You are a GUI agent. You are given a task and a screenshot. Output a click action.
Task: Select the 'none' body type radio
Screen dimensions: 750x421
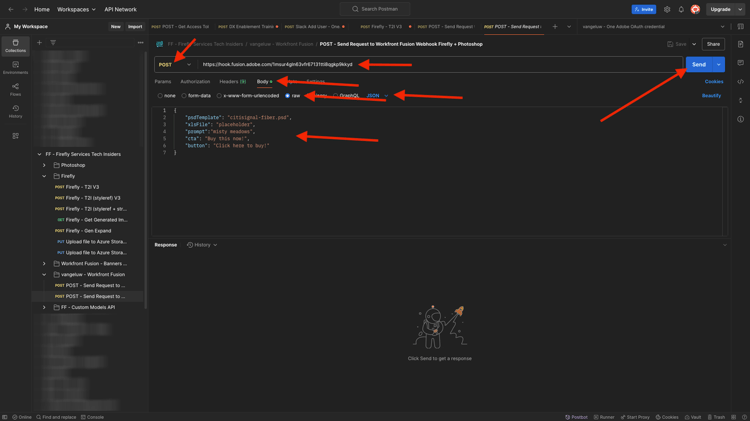tap(160, 96)
